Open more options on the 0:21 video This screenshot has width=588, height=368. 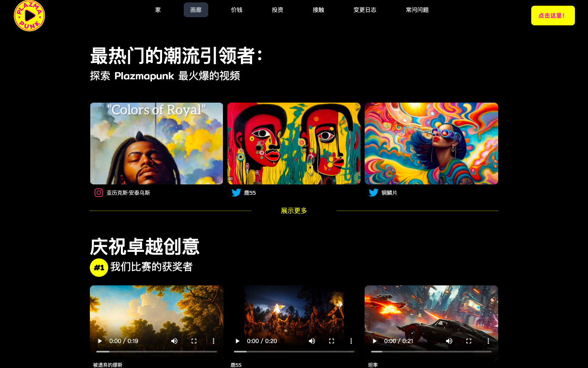click(488, 341)
